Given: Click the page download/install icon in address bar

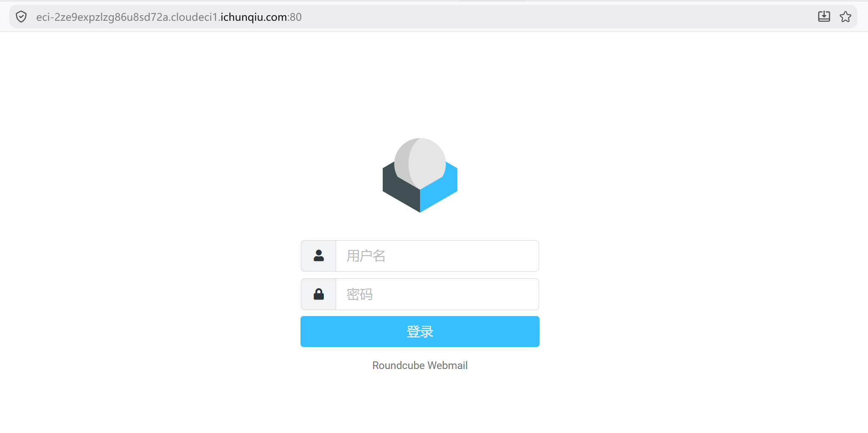Looking at the screenshot, I should coord(824,17).
